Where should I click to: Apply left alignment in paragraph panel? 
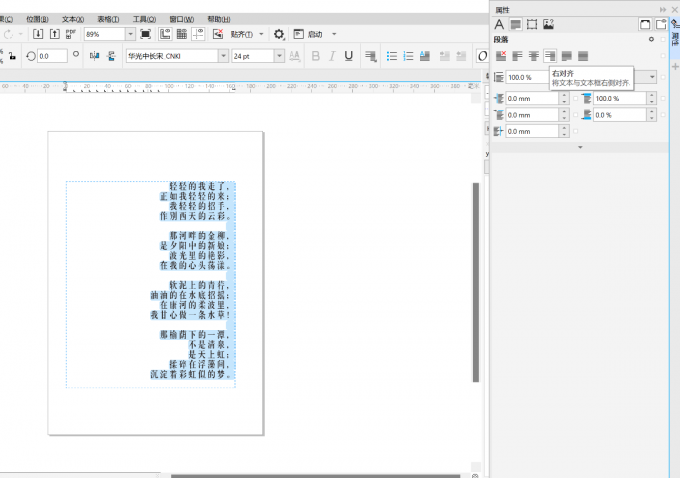518,55
